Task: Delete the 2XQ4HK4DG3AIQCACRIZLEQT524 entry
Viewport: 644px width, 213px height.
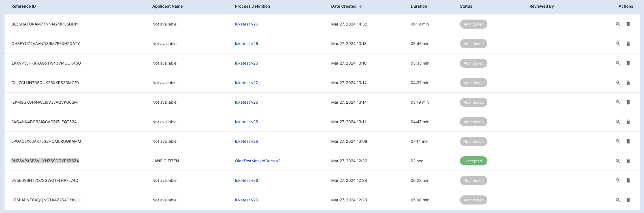Action: (628, 122)
